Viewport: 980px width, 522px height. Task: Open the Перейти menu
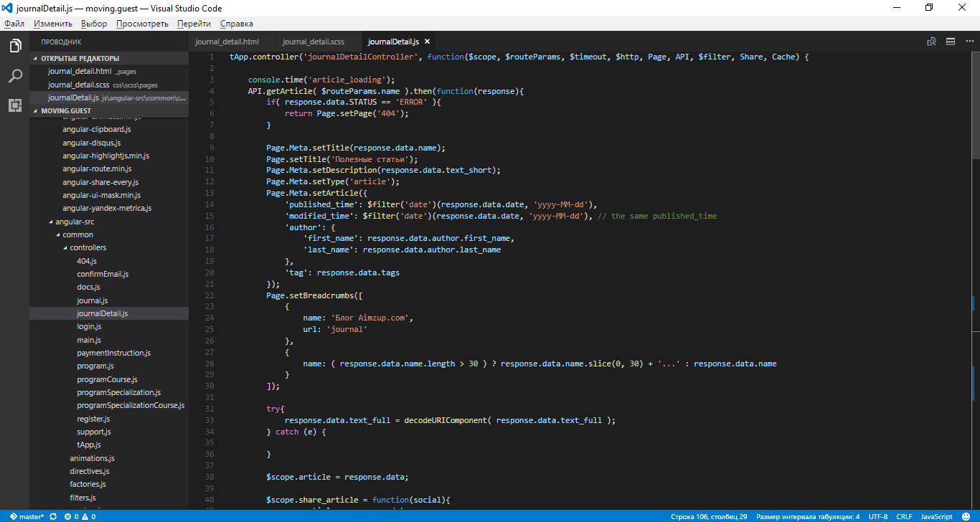point(194,24)
